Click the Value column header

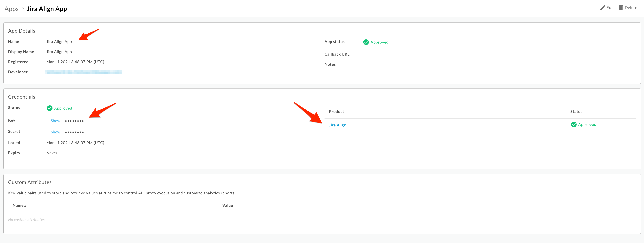[x=228, y=205]
